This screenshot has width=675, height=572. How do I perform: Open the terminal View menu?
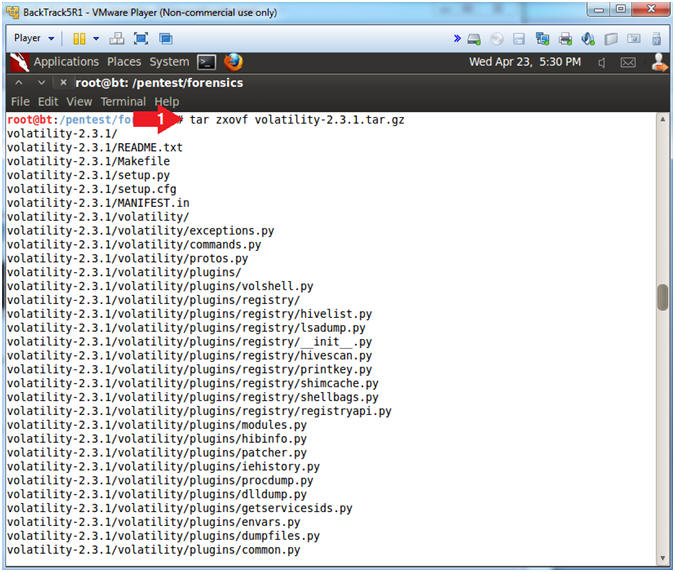pos(79,102)
